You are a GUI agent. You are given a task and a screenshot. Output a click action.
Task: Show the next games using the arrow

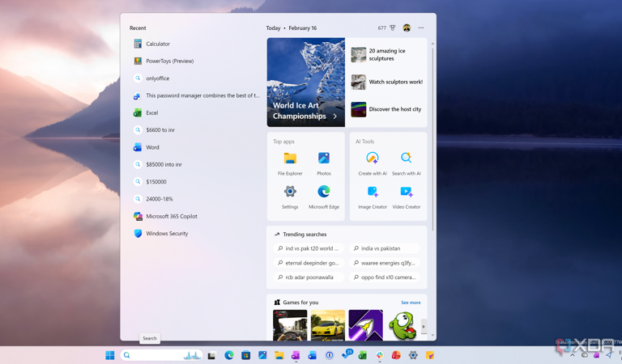[x=424, y=327]
